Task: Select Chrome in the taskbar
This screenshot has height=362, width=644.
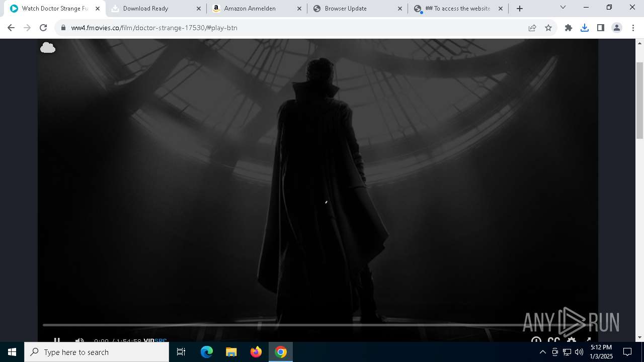Action: [281, 352]
